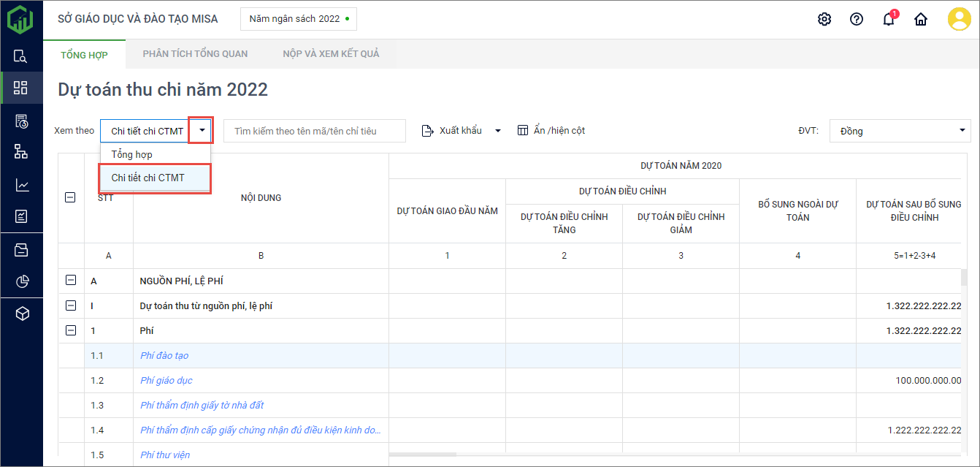980x467 pixels.
Task: Click the help question mark icon
Action: click(857, 19)
